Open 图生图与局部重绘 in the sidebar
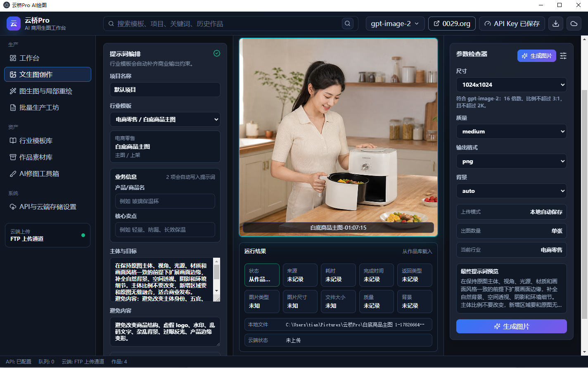The height and width of the screenshot is (368, 588). [x=47, y=91]
